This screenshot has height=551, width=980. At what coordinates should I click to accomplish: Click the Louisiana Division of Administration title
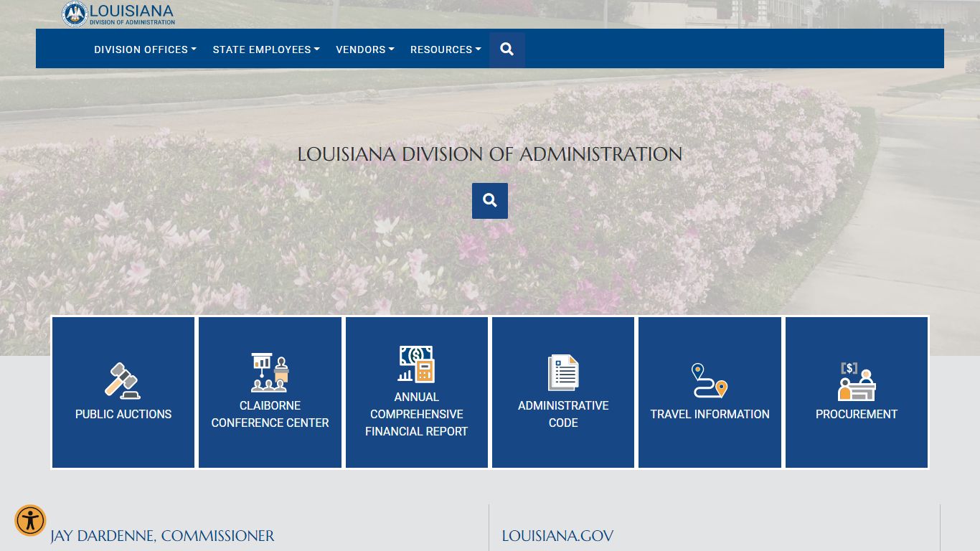[490, 154]
